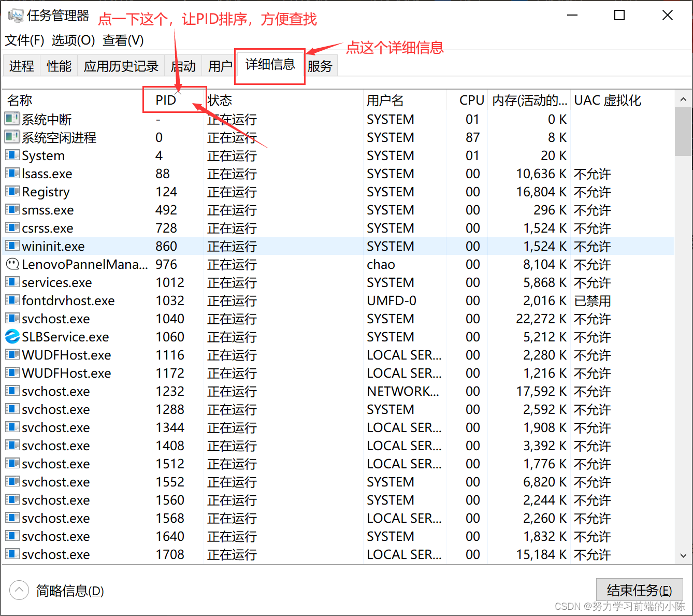693x616 pixels.
Task: Click the wininit.exe process icon
Action: [x=11, y=246]
